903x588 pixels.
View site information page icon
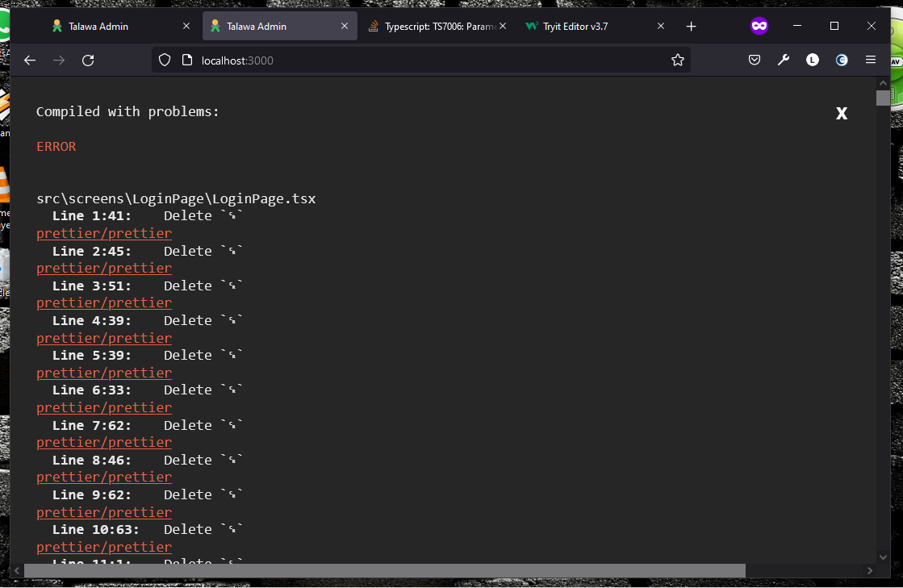[186, 60]
